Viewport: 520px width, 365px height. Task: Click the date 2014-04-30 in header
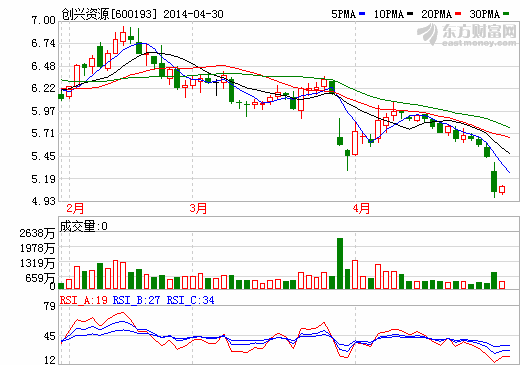point(194,14)
